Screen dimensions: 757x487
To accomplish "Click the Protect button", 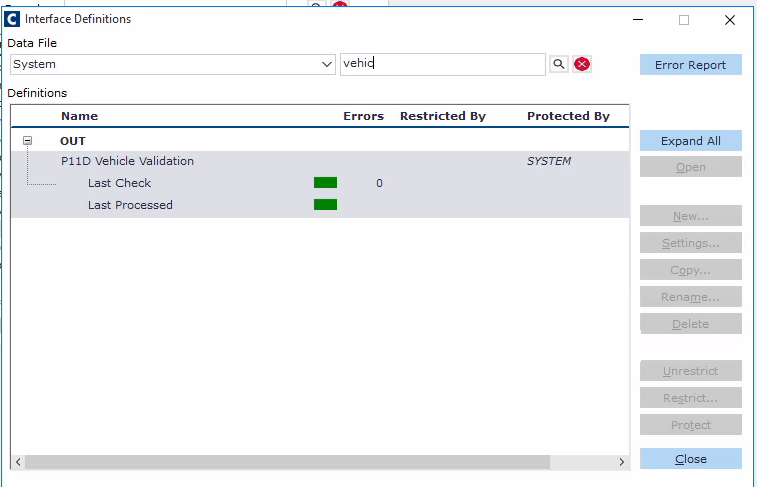I will tap(690, 425).
